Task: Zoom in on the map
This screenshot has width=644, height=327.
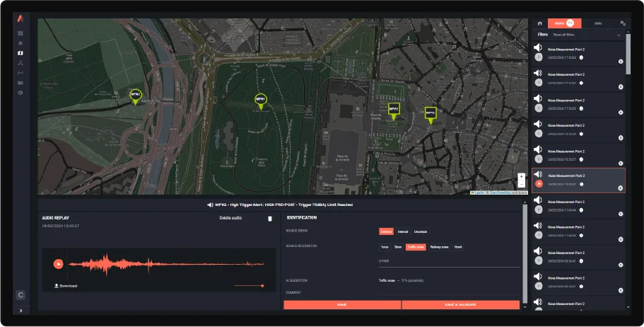Action: click(522, 176)
